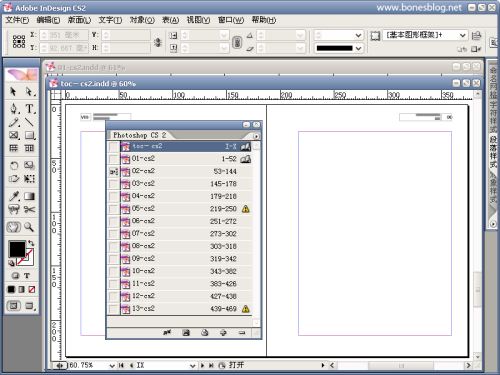500x375 pixels.
Task: Select the Pencil tool
Action: coord(13,122)
